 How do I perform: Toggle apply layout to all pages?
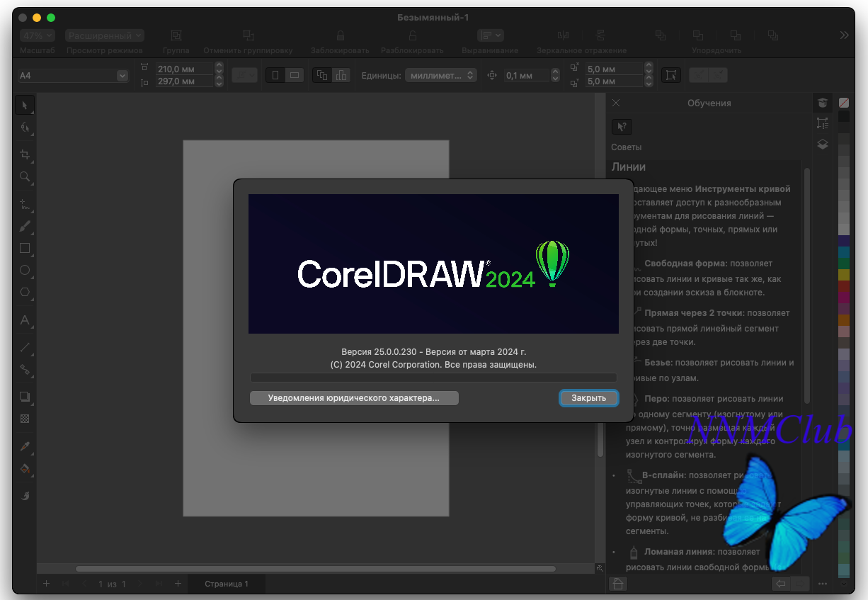pos(322,75)
